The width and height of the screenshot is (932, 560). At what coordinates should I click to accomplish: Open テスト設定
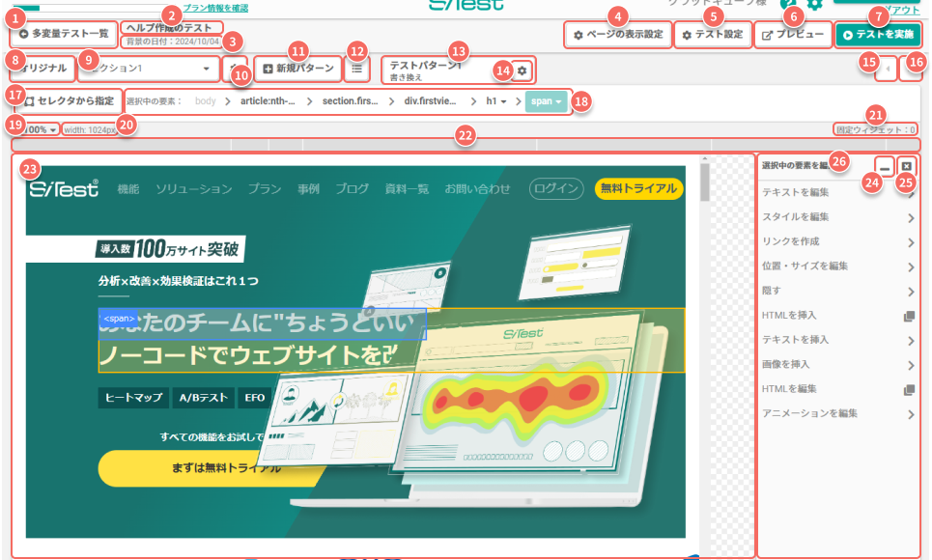click(714, 35)
